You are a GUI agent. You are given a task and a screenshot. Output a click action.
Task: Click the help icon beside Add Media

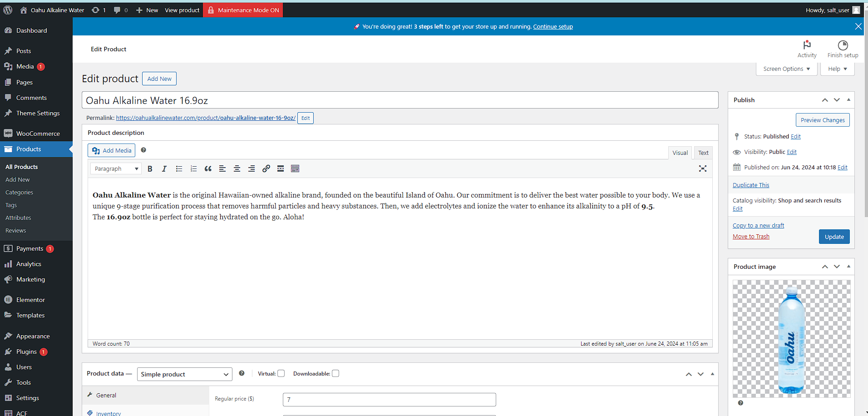(x=143, y=150)
